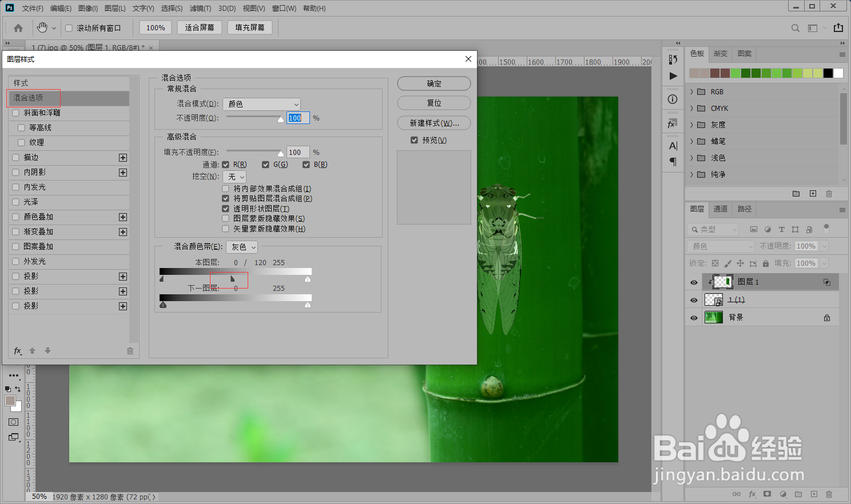Check 将内部效果混合成组(I)
Image resolution: width=851 pixels, height=504 pixels.
coord(225,189)
